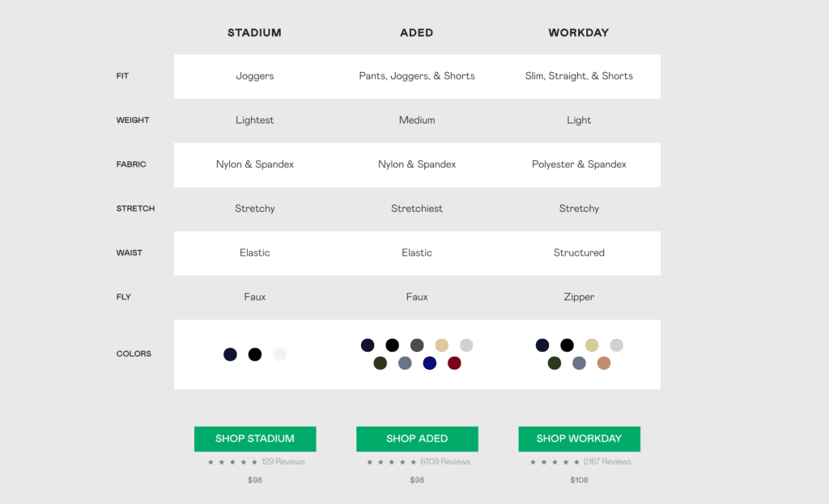This screenshot has height=504, width=829.
Task: Choose the white swatch under Stadium colors
Action: [279, 354]
